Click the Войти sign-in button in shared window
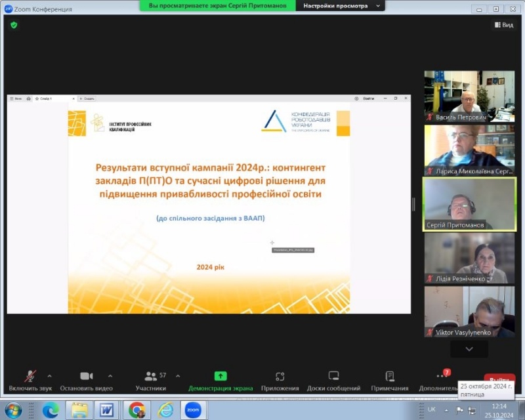Viewport: 525px width, 420px height. tap(368, 98)
